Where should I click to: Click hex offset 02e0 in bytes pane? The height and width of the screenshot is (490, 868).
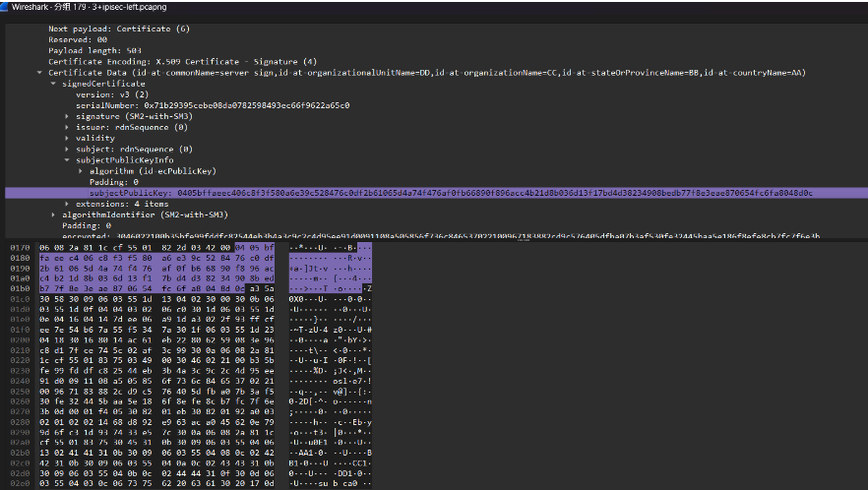(21, 483)
